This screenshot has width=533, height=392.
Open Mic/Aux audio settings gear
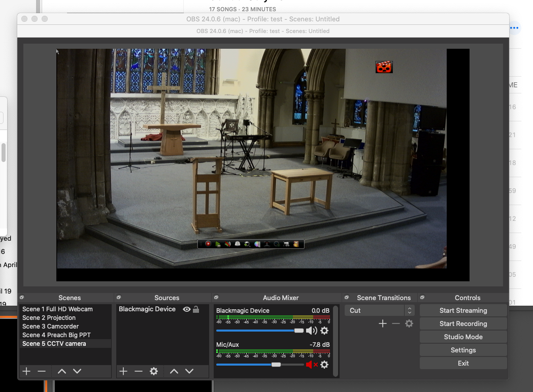324,365
